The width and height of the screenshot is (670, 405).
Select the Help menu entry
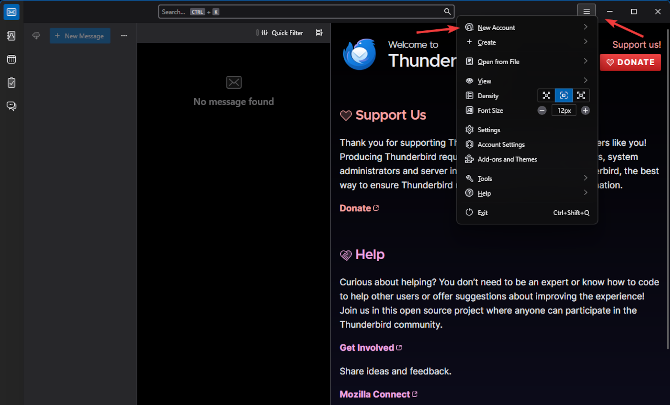[x=526, y=194]
